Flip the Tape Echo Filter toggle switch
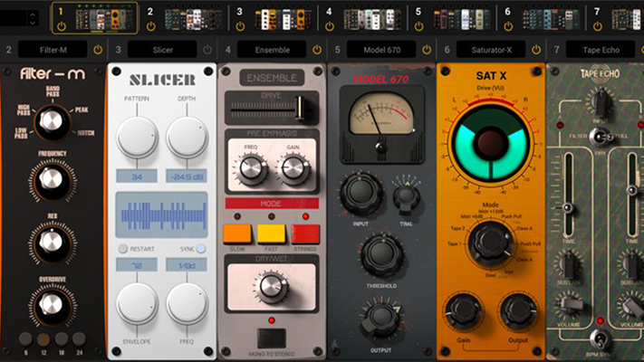The width and height of the screenshot is (644, 362). (600, 138)
